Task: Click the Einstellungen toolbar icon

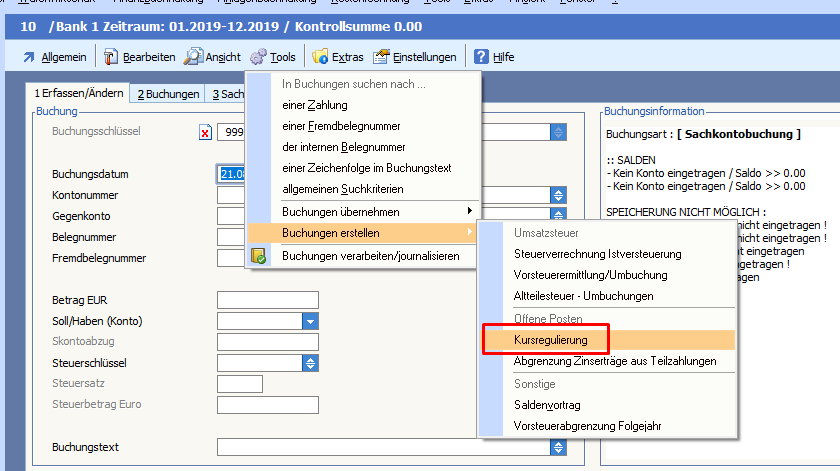Action: (381, 57)
